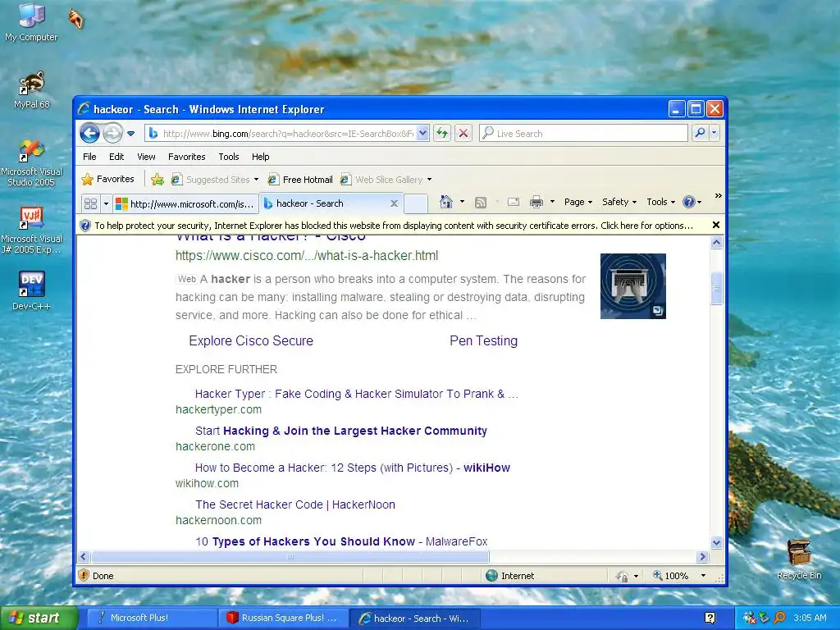This screenshot has height=630, width=840.
Task: Click the horizontal scrollbar thumb
Action: (x=290, y=557)
